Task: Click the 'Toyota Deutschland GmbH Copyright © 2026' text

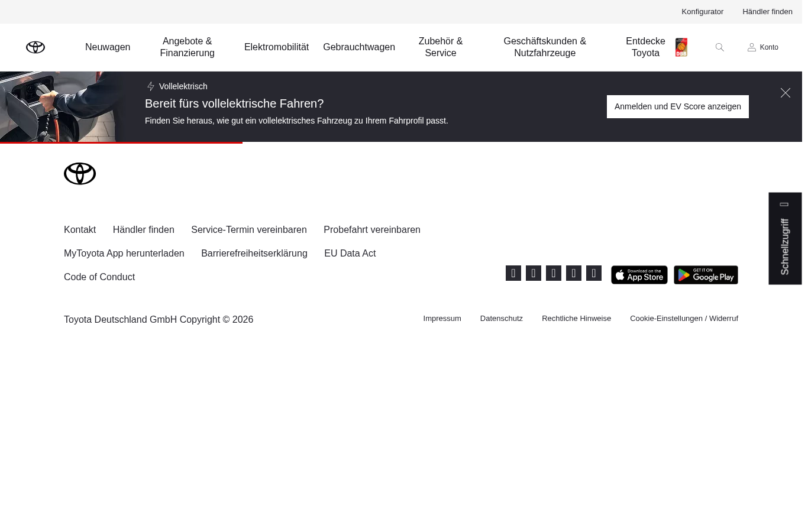Action: pos(159,320)
